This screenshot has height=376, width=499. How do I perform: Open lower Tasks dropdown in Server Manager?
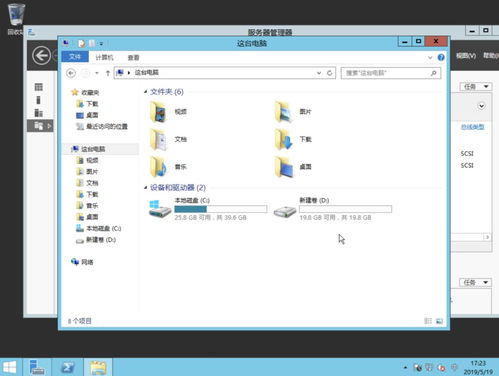coord(476,282)
